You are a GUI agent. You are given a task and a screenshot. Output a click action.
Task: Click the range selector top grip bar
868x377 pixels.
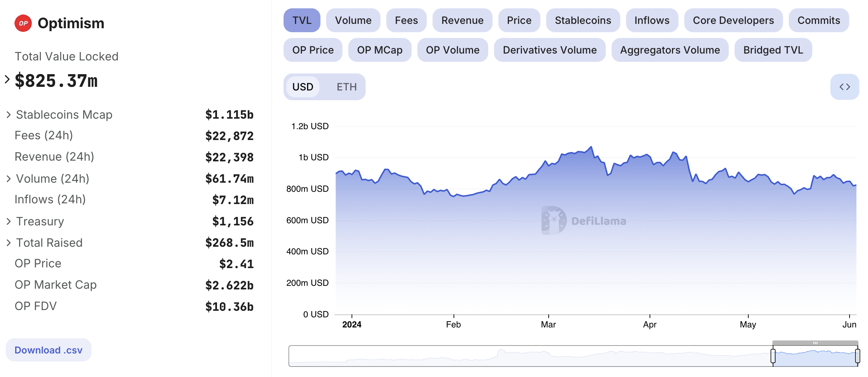815,343
